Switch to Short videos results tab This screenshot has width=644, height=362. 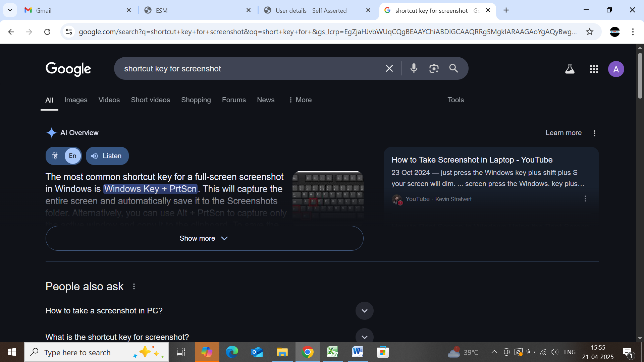[x=150, y=100]
